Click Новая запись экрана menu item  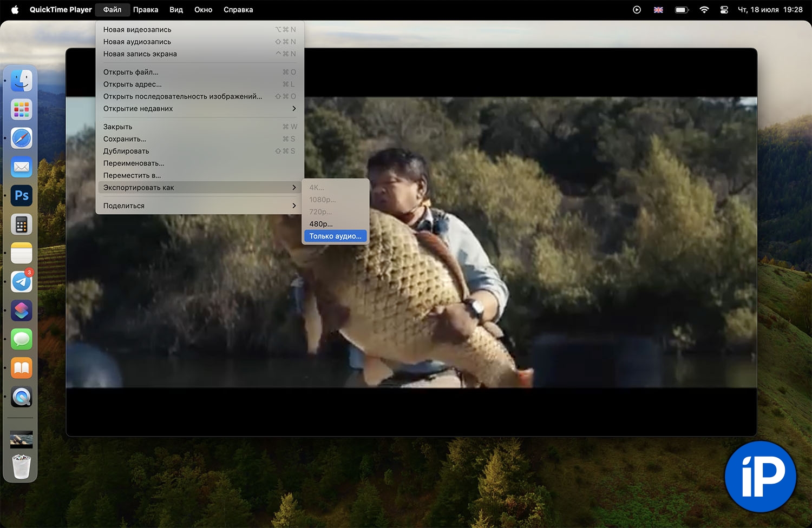[140, 54]
